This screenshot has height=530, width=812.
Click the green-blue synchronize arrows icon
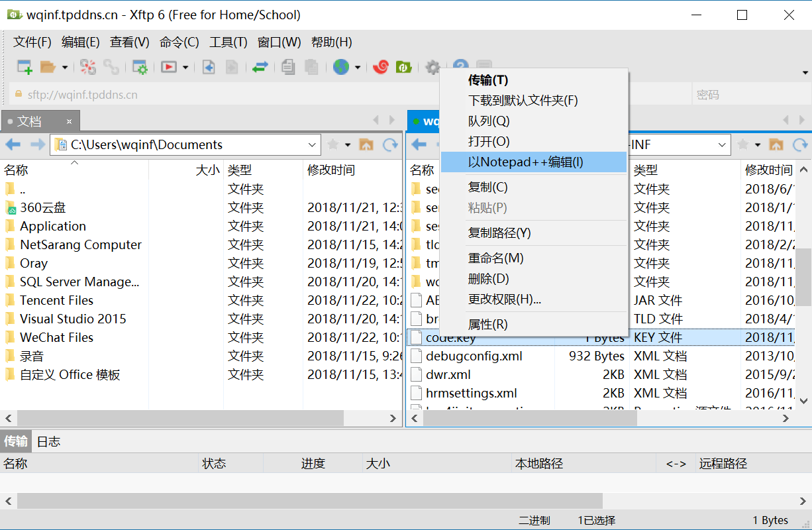[260, 67]
